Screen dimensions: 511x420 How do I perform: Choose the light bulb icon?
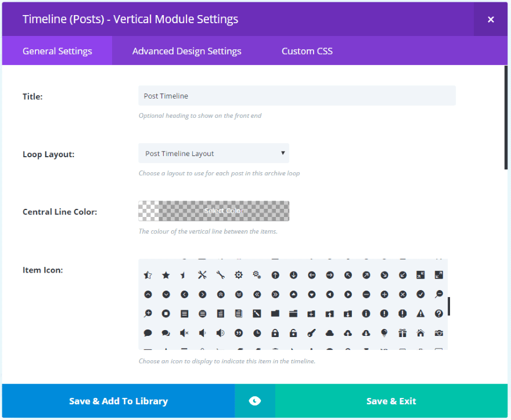(x=384, y=333)
